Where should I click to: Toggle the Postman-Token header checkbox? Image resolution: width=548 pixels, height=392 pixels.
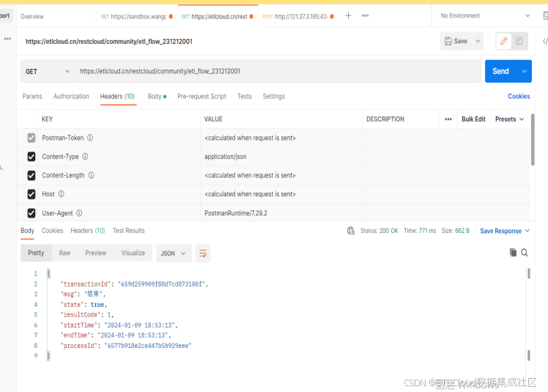point(32,138)
